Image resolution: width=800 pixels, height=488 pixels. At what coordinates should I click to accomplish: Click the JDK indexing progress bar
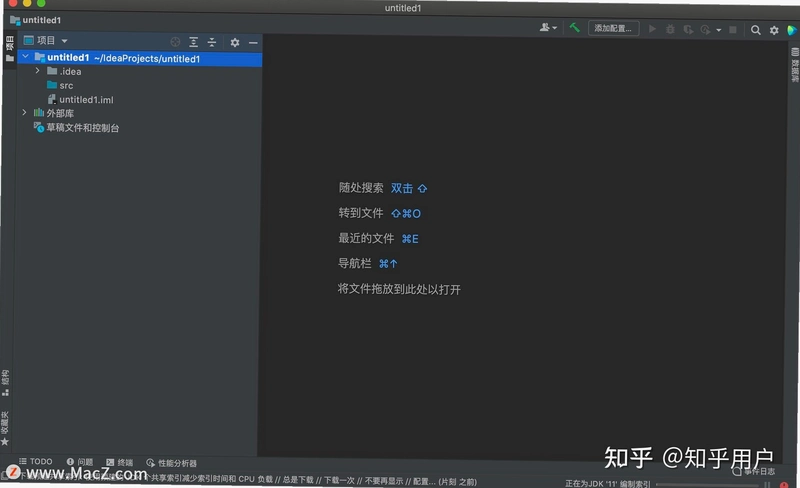(707, 484)
